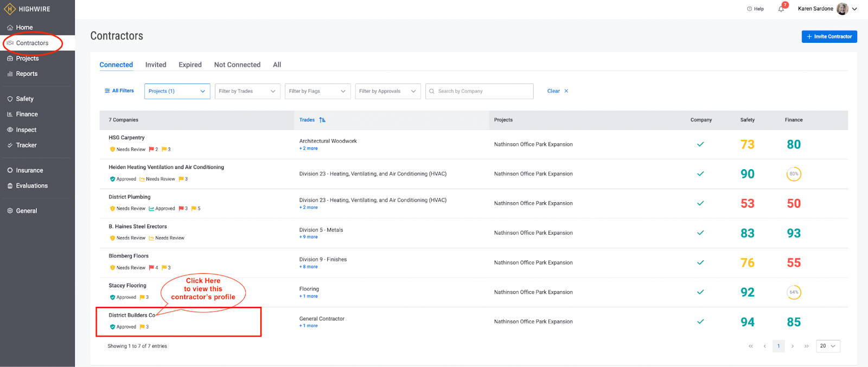868x367 pixels.
Task: Click the Search by Company field
Action: click(480, 91)
